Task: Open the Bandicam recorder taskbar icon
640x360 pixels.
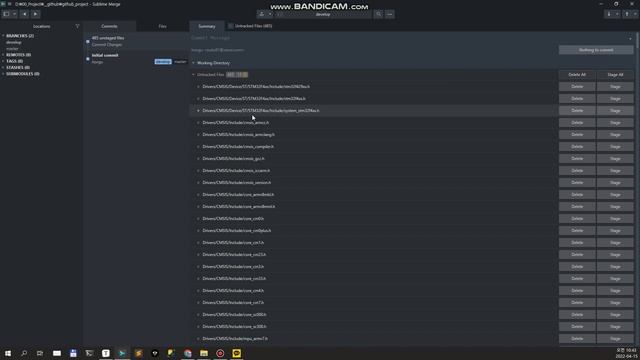Action: tap(220, 353)
